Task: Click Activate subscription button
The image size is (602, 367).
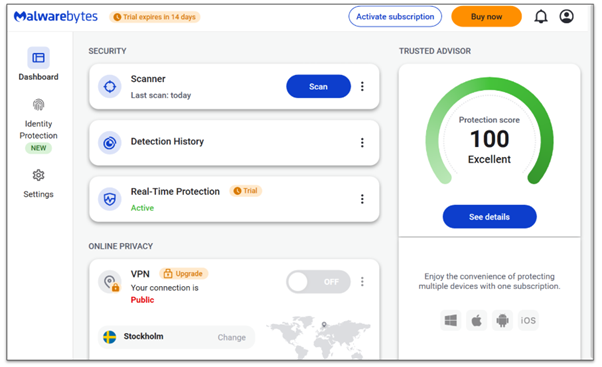Action: (x=395, y=17)
